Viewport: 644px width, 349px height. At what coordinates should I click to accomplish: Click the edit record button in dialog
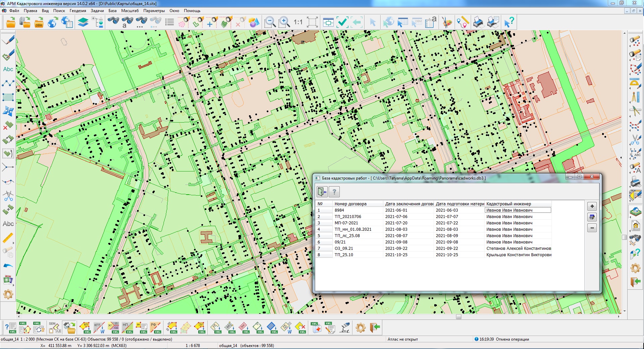(592, 217)
